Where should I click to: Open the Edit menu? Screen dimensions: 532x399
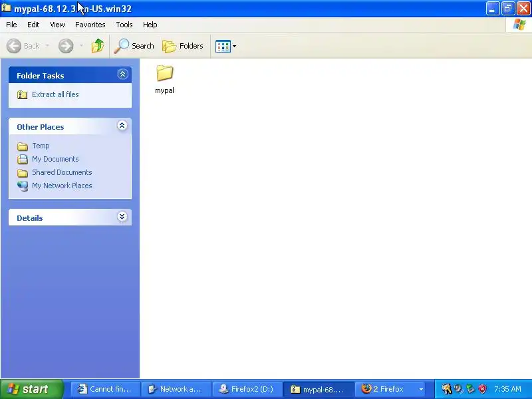(x=33, y=25)
